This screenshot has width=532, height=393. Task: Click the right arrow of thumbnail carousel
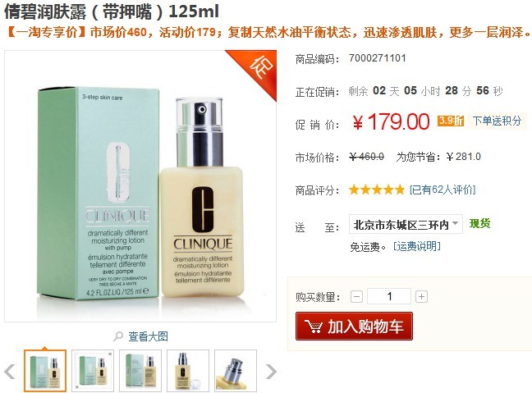[271, 372]
